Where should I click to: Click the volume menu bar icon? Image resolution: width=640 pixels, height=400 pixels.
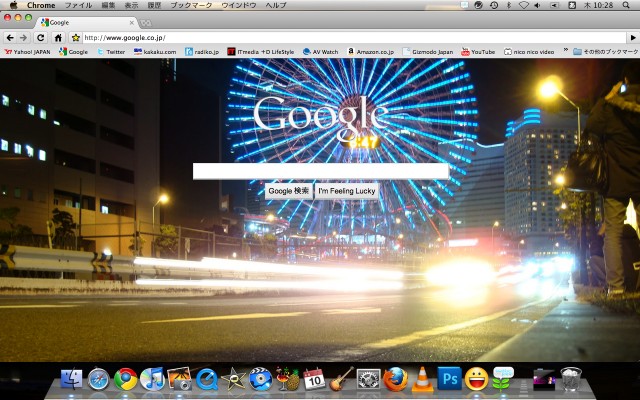click(538, 5)
